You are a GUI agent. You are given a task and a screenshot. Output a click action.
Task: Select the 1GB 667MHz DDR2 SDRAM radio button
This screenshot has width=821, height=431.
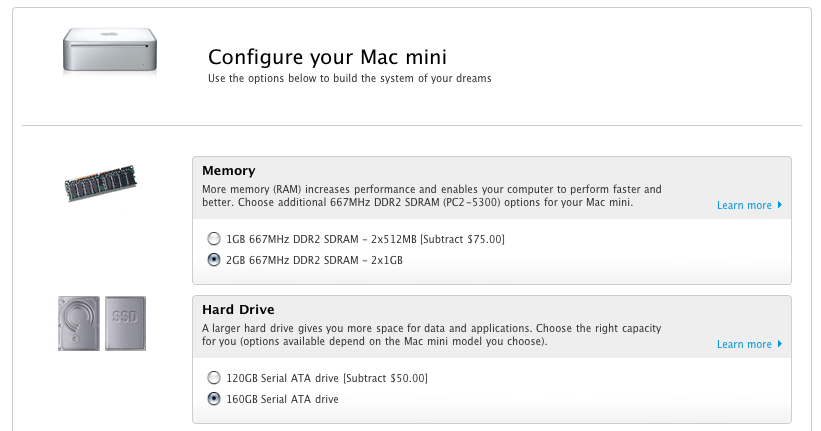click(x=214, y=239)
